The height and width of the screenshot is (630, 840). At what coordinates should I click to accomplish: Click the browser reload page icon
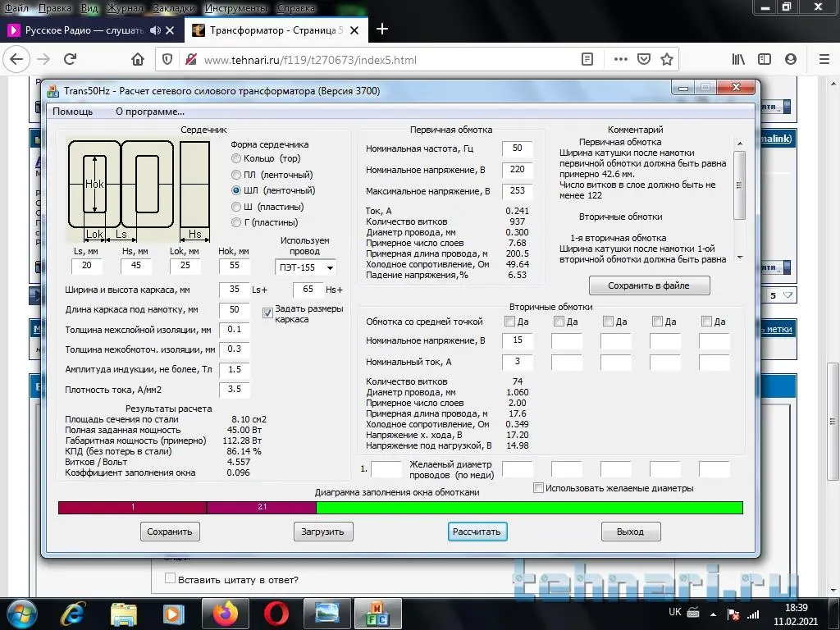point(71,59)
